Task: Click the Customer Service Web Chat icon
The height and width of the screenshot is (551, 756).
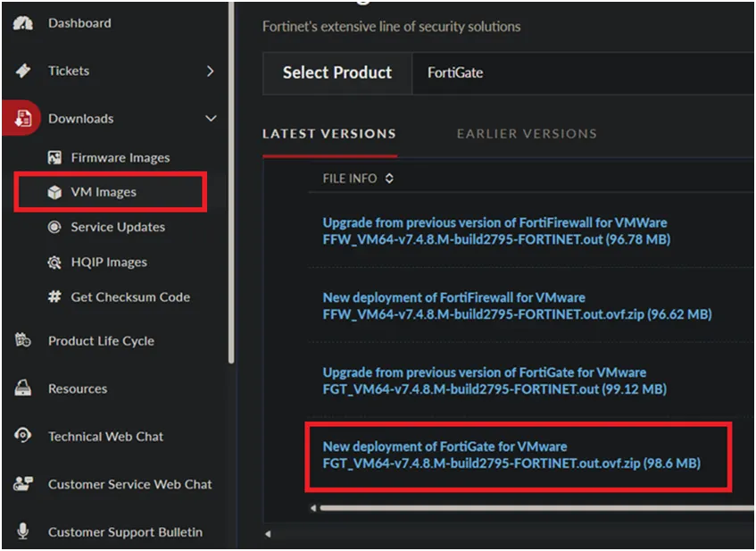Action: [22, 483]
